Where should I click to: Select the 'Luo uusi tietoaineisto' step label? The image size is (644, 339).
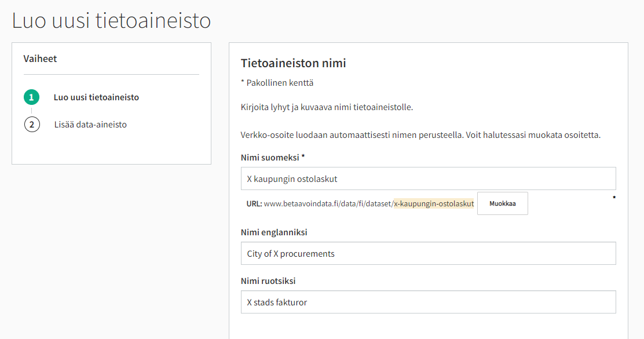[96, 97]
